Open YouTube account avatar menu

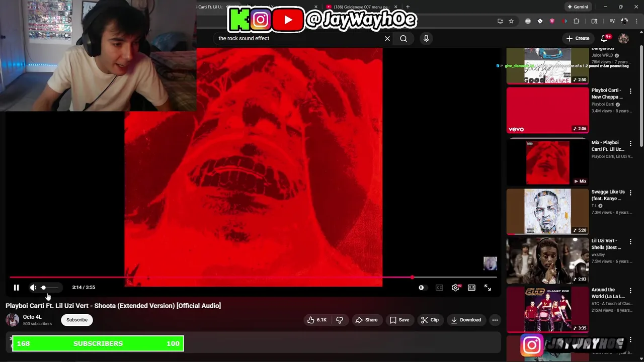pyautogui.click(x=623, y=38)
